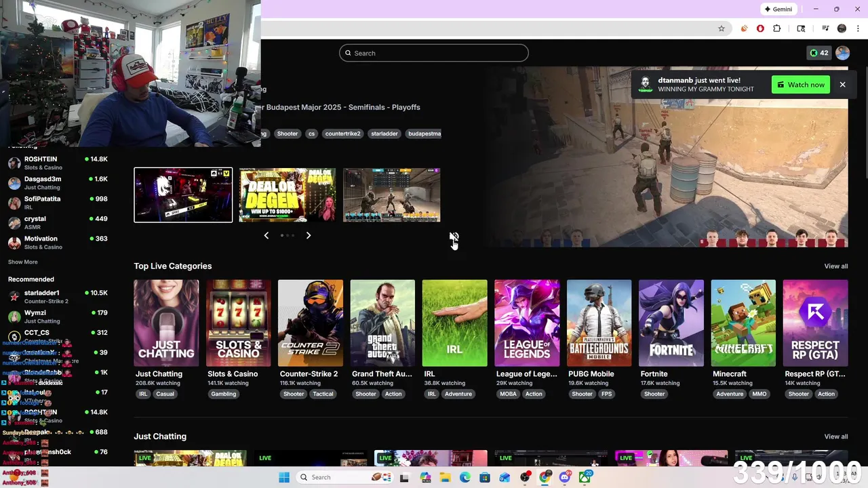Open the Windows Start menu
Viewport: 868px width, 488px height.
[284, 477]
